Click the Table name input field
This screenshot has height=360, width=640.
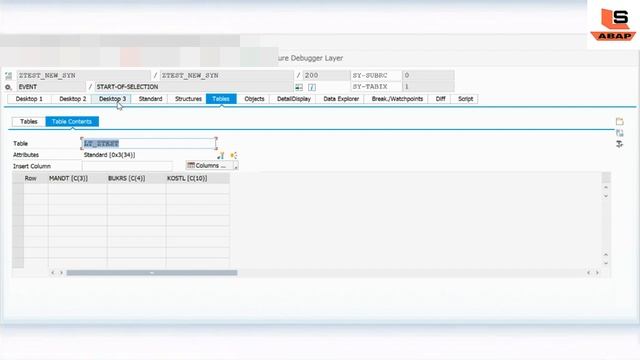click(149, 144)
